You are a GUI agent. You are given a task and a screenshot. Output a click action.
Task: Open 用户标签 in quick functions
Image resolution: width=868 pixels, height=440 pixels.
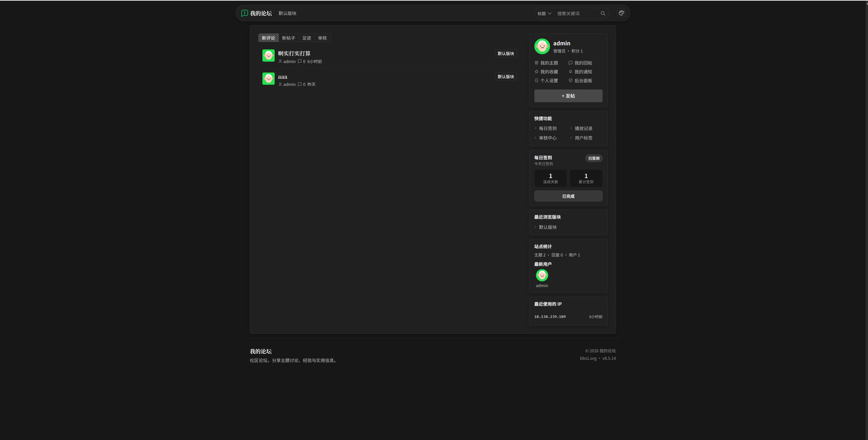(583, 138)
